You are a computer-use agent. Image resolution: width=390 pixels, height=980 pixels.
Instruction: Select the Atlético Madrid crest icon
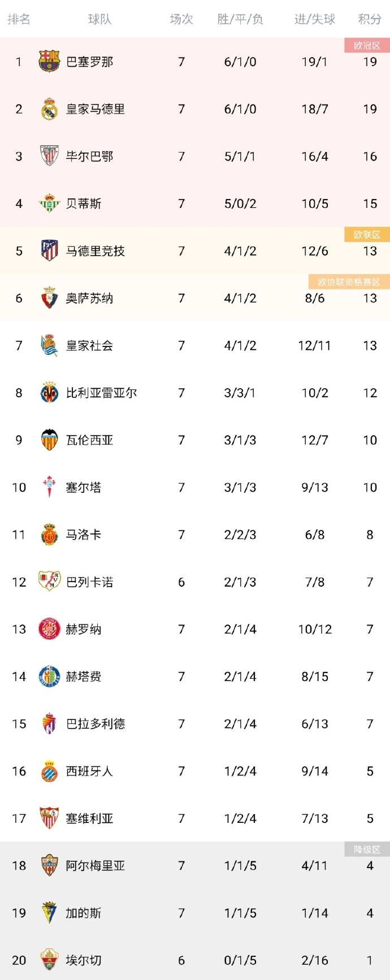49,250
